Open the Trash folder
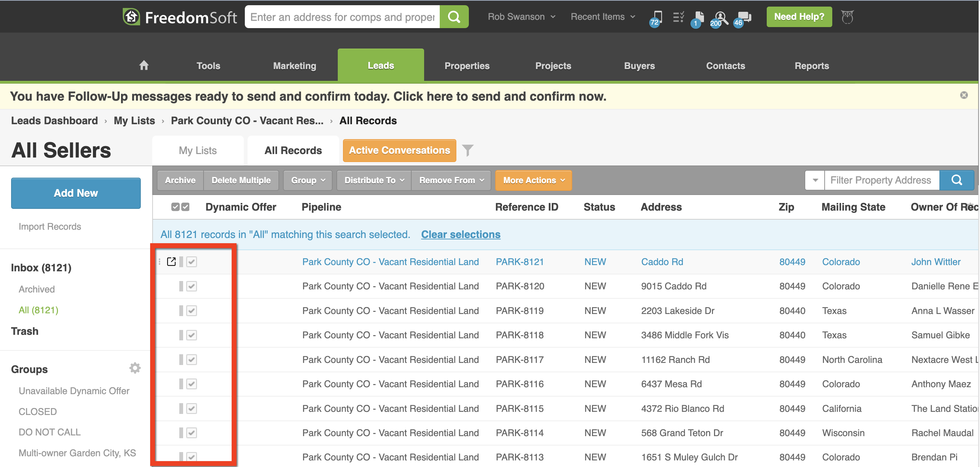This screenshot has width=980, height=467. pos(25,331)
